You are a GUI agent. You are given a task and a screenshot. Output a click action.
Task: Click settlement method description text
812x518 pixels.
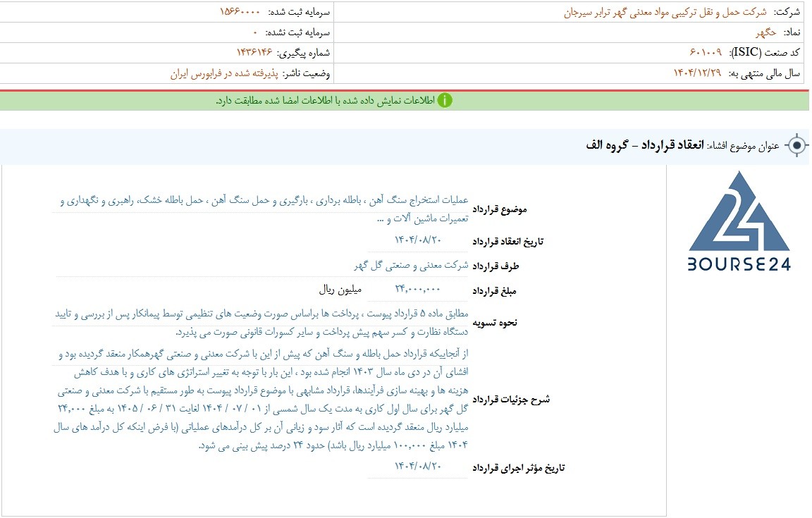(x=260, y=323)
